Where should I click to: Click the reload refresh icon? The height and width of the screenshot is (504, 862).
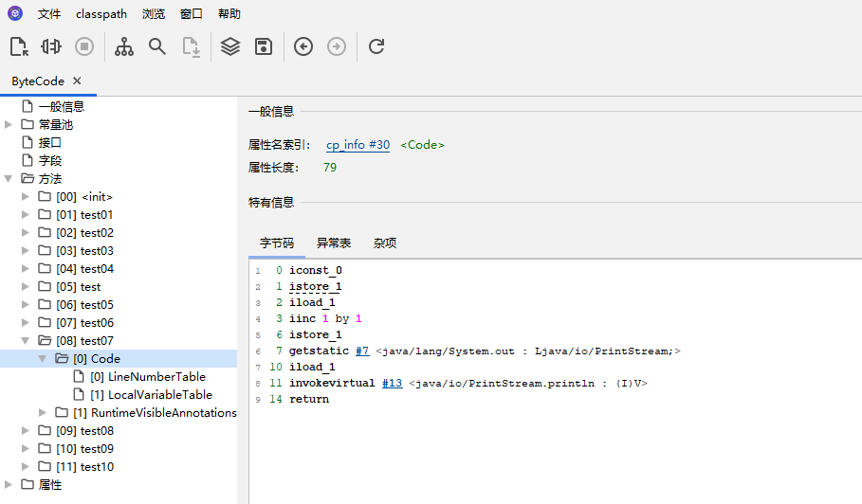376,46
